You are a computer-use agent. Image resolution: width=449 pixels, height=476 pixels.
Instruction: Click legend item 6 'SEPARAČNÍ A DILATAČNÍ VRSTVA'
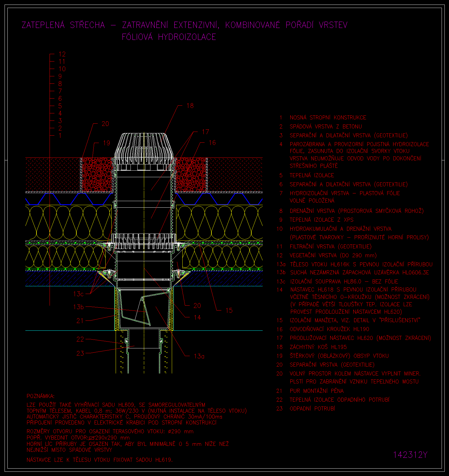349,184
